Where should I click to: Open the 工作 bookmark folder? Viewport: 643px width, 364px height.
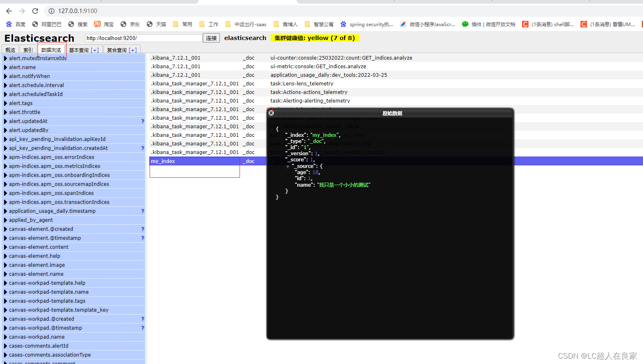(208, 25)
